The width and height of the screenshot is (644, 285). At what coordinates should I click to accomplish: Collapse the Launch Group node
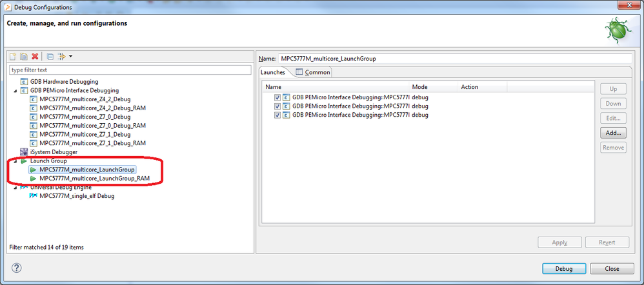click(15, 161)
